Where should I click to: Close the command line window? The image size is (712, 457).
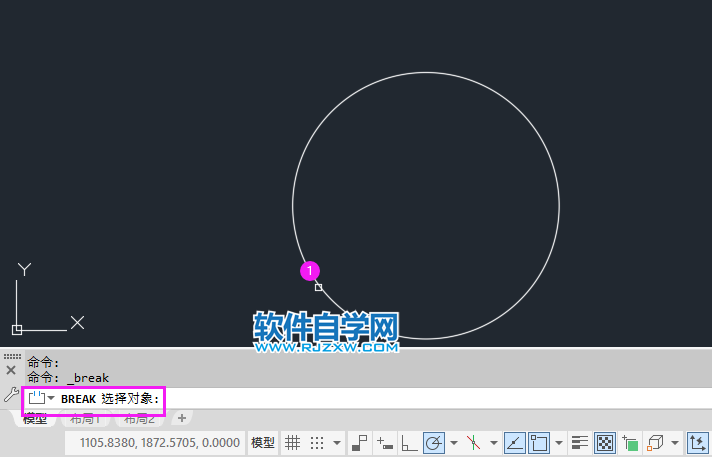[x=11, y=370]
